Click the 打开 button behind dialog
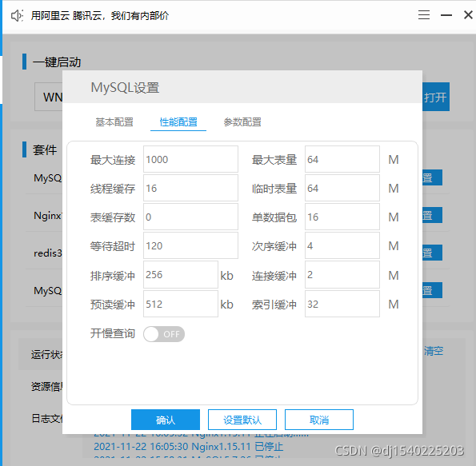476x466 pixels. [436, 97]
